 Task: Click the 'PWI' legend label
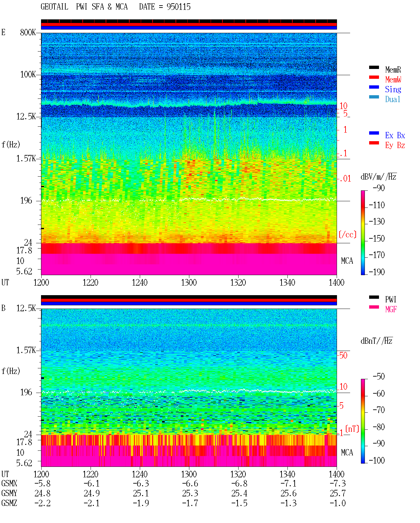pyautogui.click(x=391, y=299)
